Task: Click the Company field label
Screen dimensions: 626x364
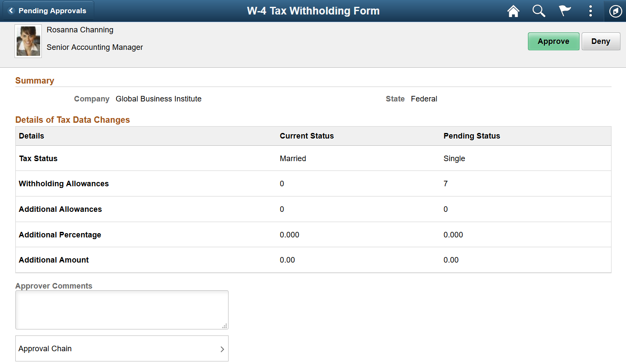Action: (92, 99)
